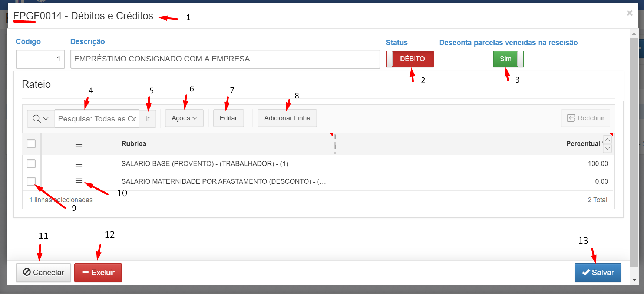This screenshot has height=294, width=644.
Task: Open row menu icon for SALARIO BASE
Action: point(79,164)
